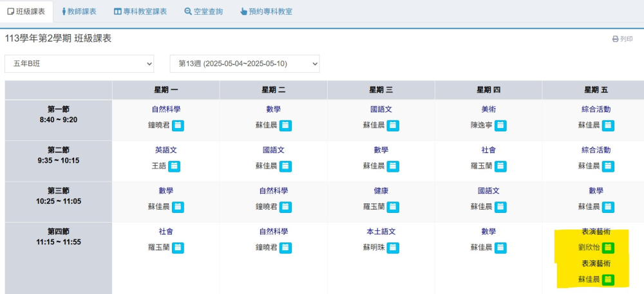Click calendar icon beside 羅玉蘭 健康 Wednesday
Viewport: 644px width, 294px height.
[x=393, y=207]
